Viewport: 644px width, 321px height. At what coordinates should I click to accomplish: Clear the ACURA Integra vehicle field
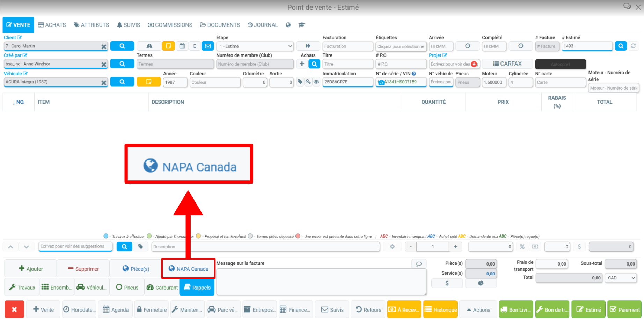(x=104, y=82)
